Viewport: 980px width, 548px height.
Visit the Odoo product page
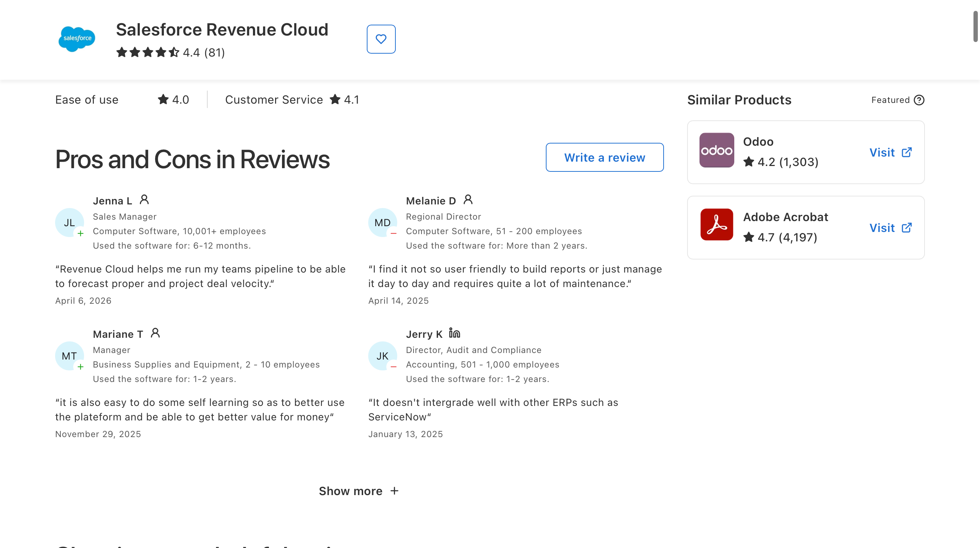pos(891,152)
